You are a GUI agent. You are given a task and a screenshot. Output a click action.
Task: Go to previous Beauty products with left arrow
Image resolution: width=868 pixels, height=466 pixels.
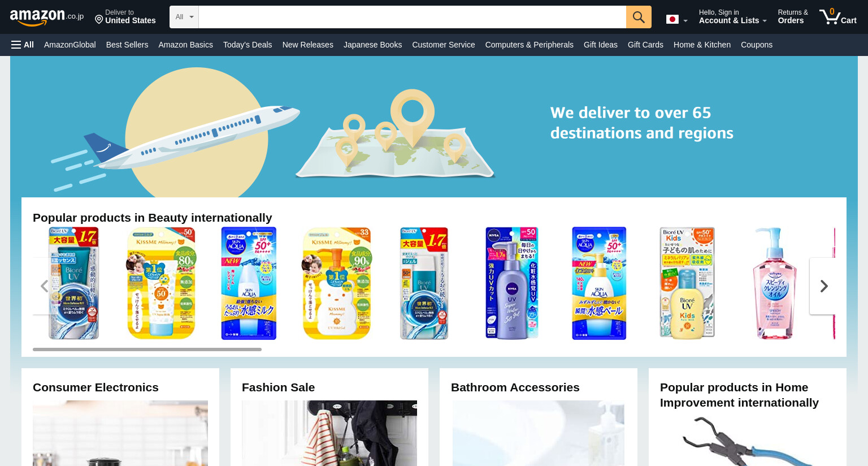point(45,286)
